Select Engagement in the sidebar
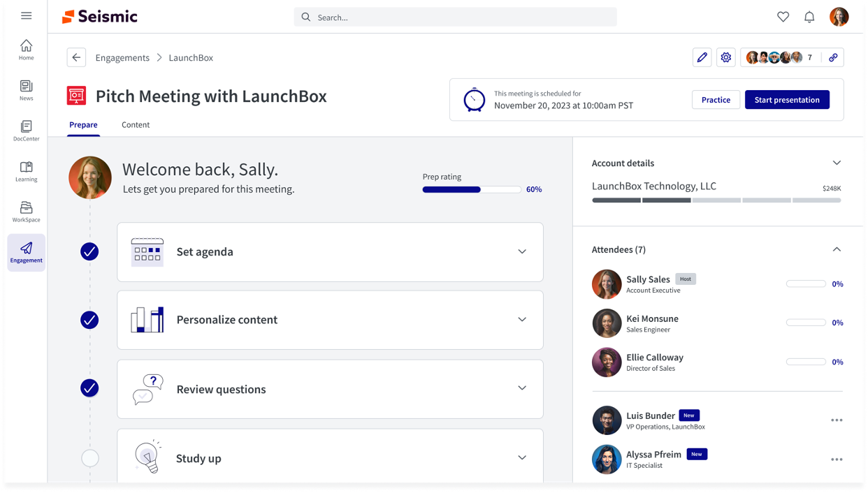This screenshot has width=868, height=493. (26, 253)
